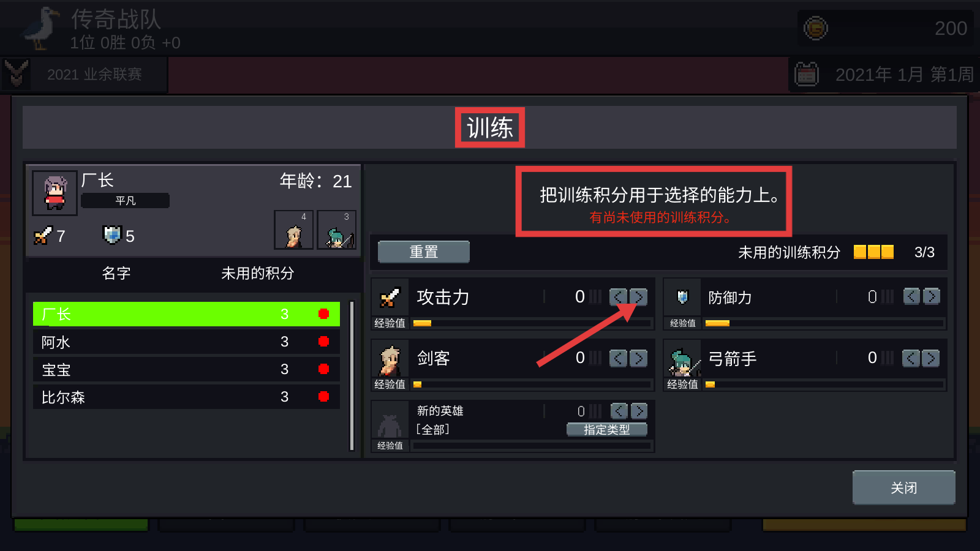Select player 比尔森 in the list
The height and width of the screenshot is (551, 980).
(186, 397)
